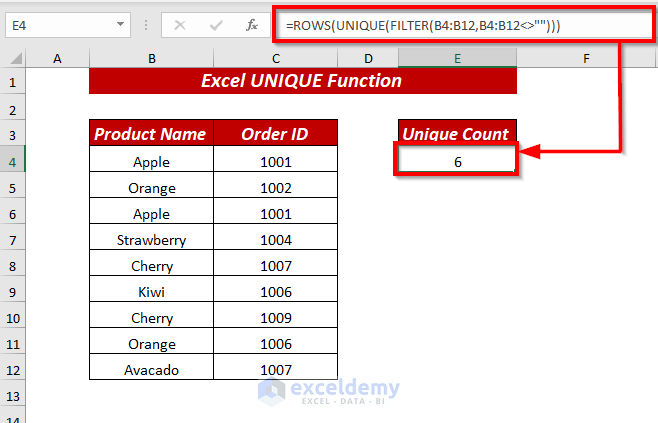Select the Apple cell in row 4
This screenshot has width=658, height=423.
pos(151,159)
